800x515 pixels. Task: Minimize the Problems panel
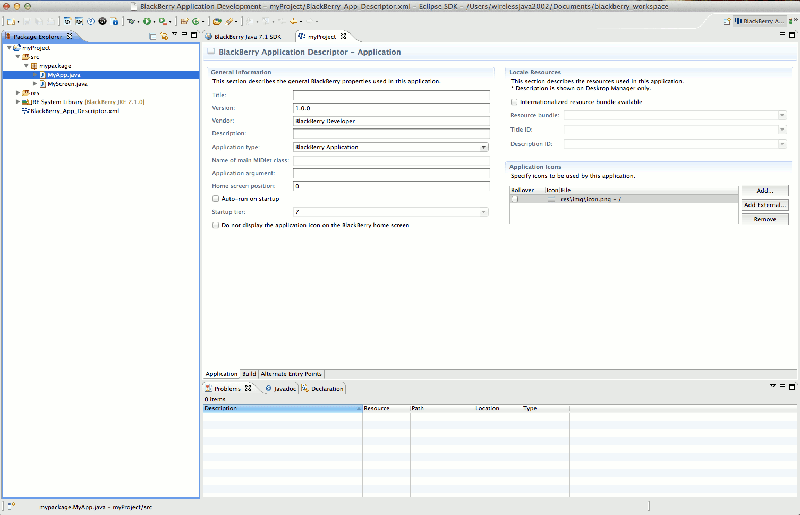(782, 386)
